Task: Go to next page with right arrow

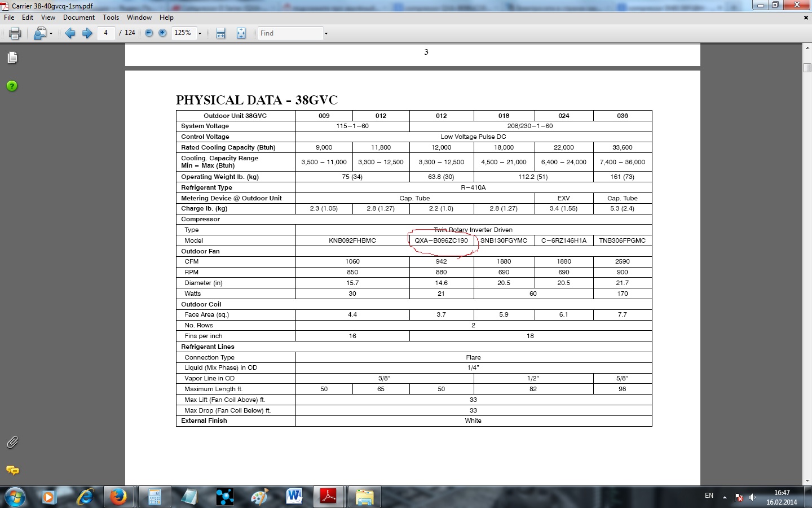Action: click(x=87, y=33)
